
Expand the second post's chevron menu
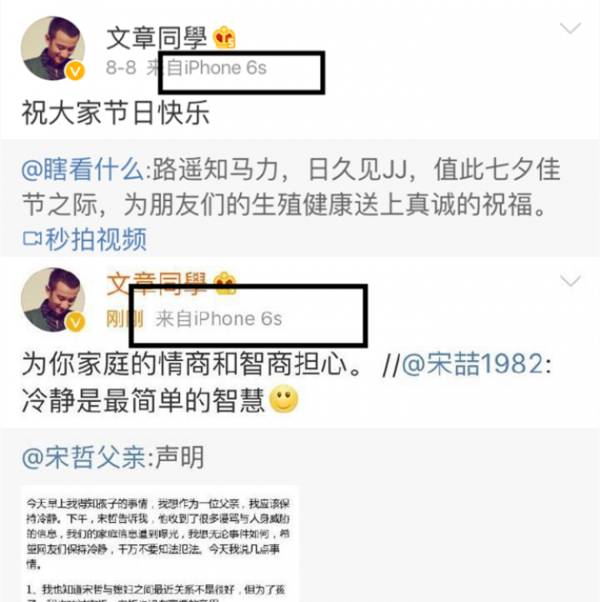coord(570,281)
